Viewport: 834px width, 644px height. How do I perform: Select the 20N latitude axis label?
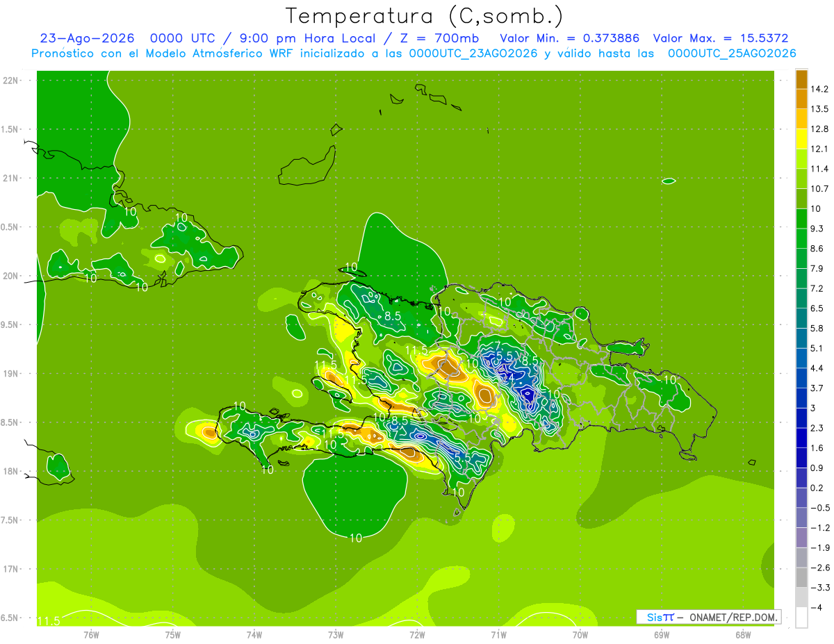(x=10, y=276)
